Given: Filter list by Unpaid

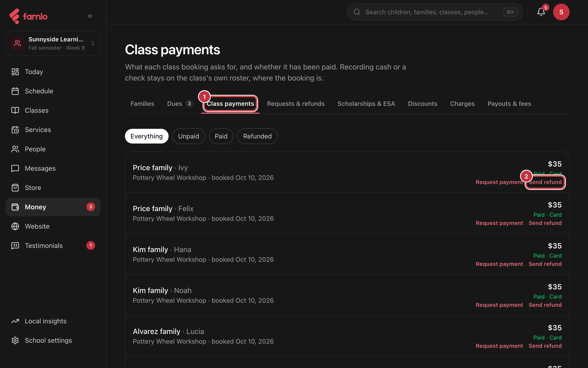Looking at the screenshot, I should (x=189, y=136).
